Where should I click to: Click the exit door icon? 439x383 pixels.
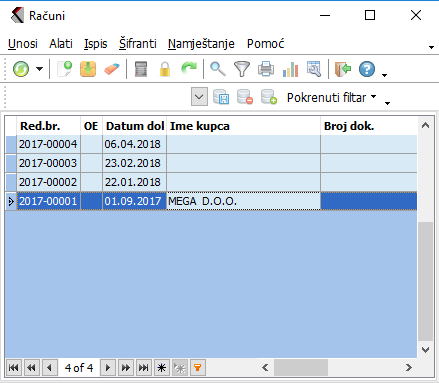pos(343,69)
